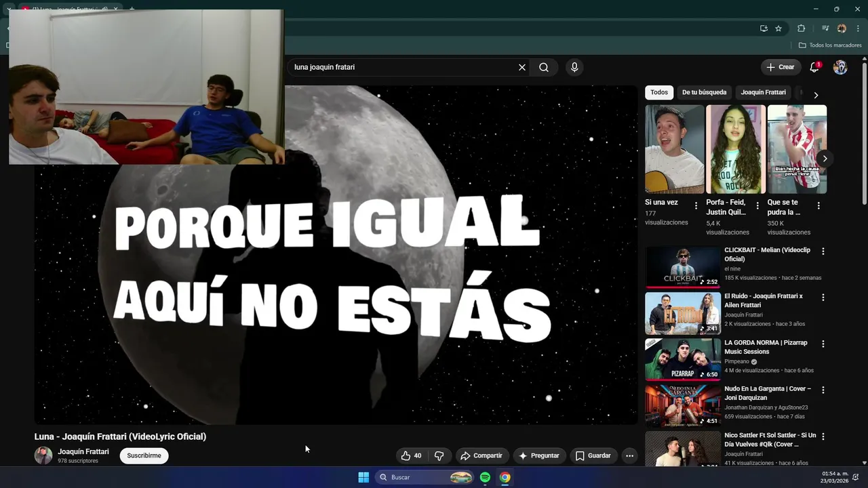Click the El Ruido video thumbnail
Image resolution: width=868 pixels, height=488 pixels.
[x=683, y=313]
